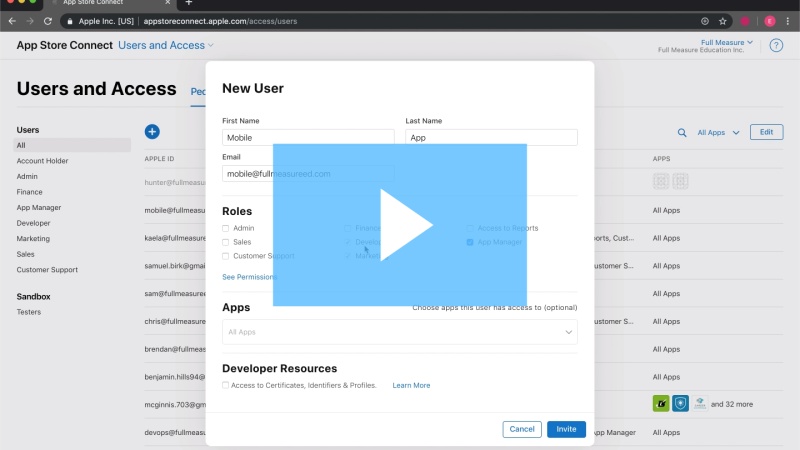Open Users and Access section menu
Viewport: 800px width, 450px height.
pyautogui.click(x=166, y=45)
